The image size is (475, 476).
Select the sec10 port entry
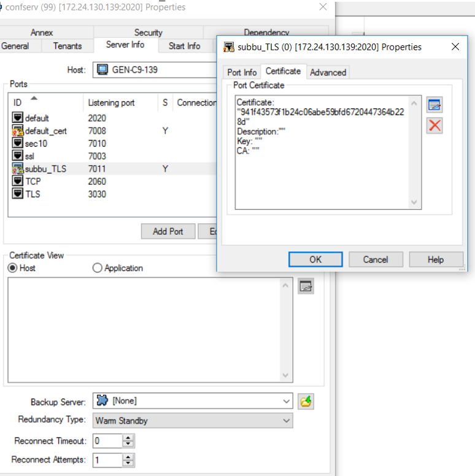36,144
